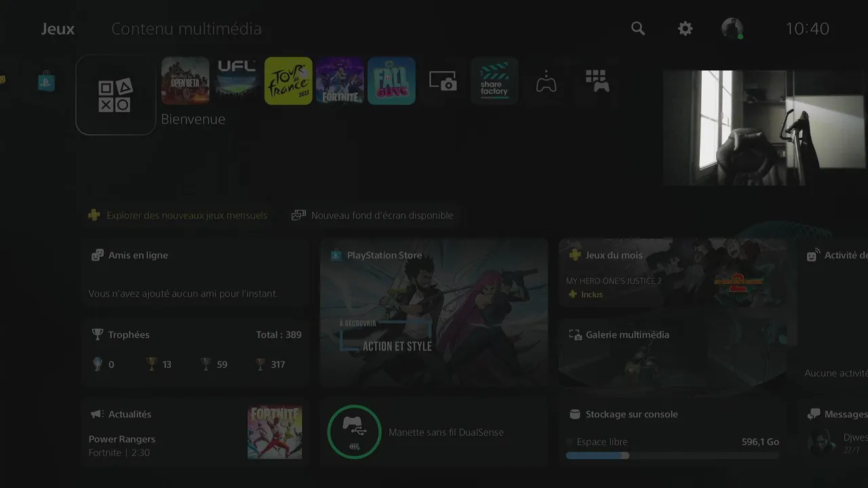Click the Stockage sur console disk icon
Screen dimensions: 868x488
click(575, 414)
